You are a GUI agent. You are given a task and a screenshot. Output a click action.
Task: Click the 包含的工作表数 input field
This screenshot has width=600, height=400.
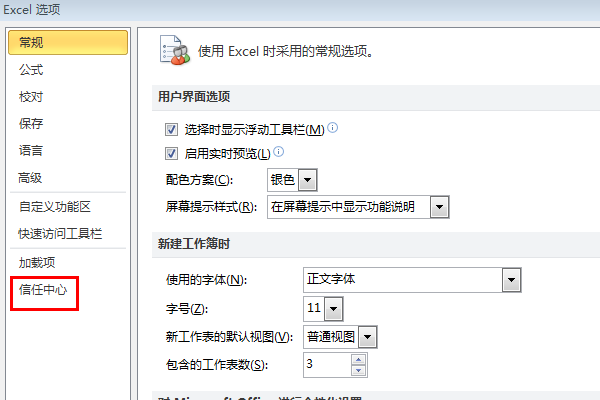point(328,365)
